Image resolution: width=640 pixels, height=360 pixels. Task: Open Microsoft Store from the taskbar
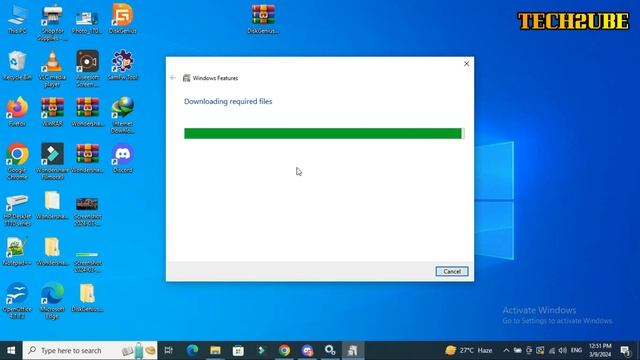(238, 350)
